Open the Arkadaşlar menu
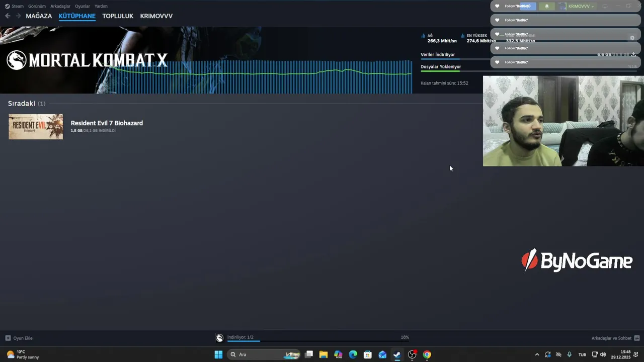 tap(60, 6)
